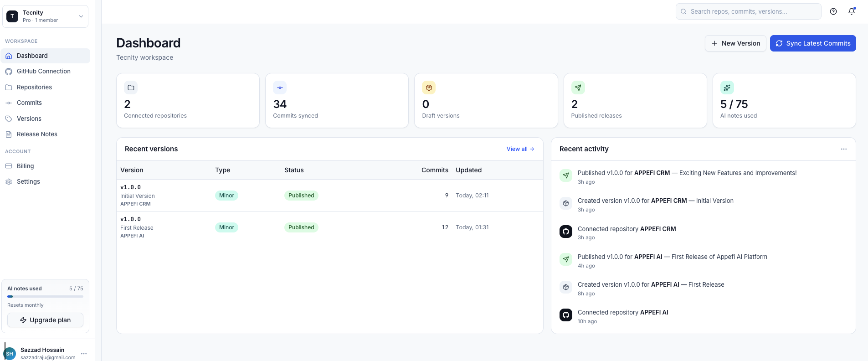Screen dimensions: 868x361
Task: Open the help question mark icon
Action: 833,11
